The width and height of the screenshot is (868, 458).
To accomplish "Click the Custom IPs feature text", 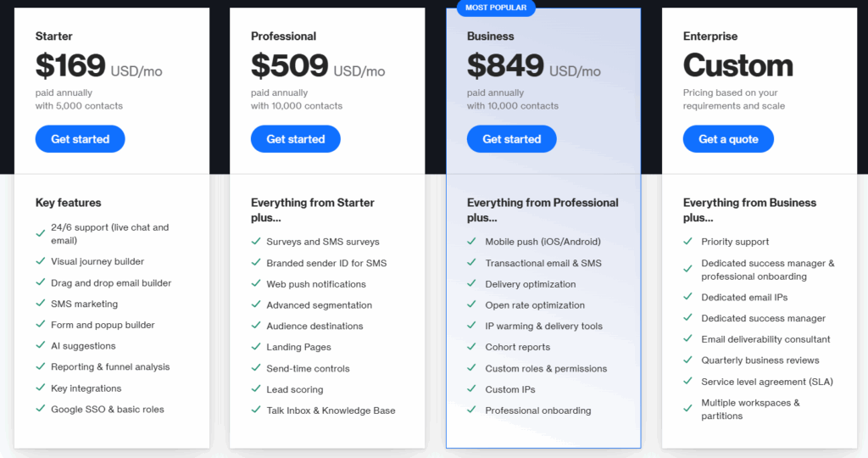I will point(510,389).
